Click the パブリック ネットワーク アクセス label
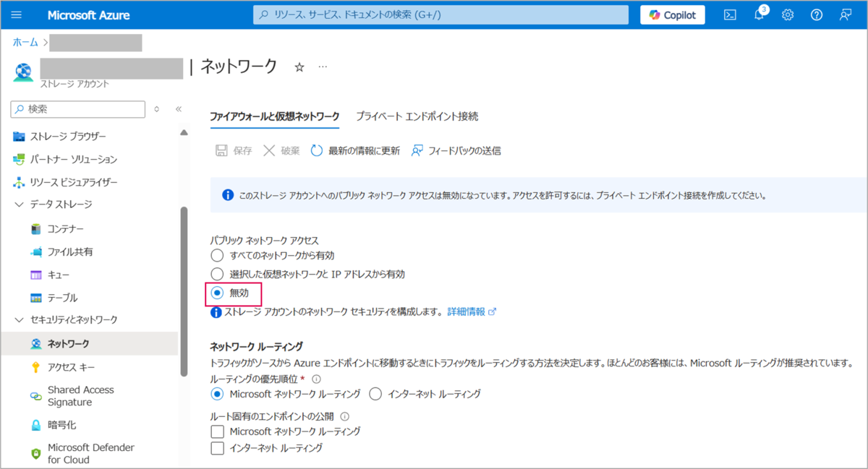 point(264,240)
